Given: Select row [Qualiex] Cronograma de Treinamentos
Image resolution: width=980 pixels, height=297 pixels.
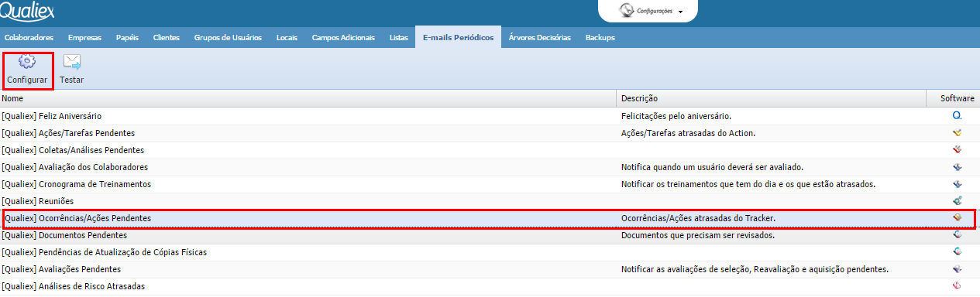Looking at the screenshot, I should coord(490,184).
